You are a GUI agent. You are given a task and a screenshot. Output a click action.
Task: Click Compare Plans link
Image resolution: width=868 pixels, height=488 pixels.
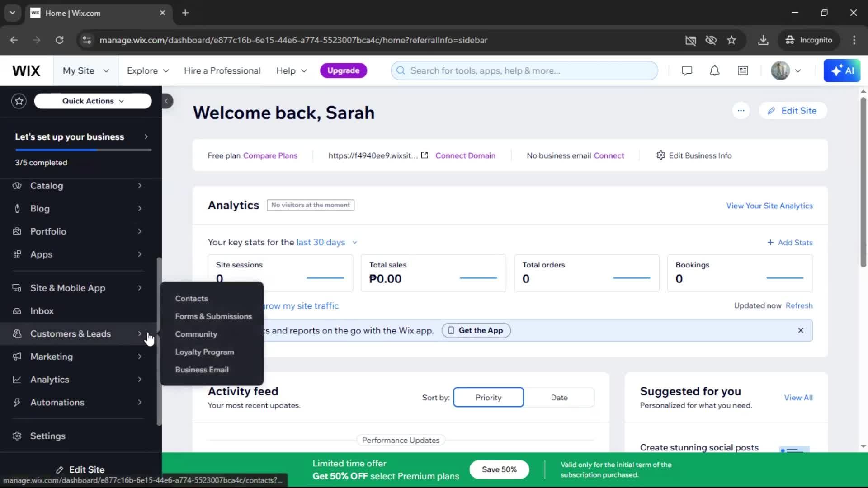pos(270,155)
